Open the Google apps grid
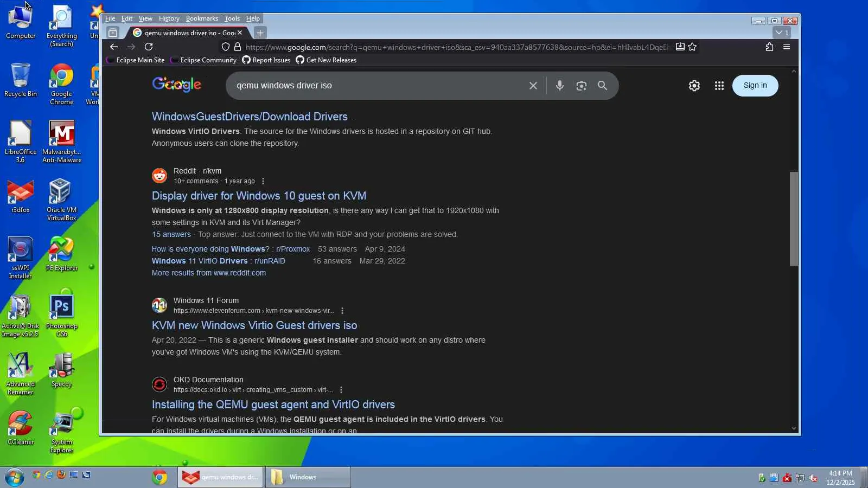This screenshot has width=868, height=488. pyautogui.click(x=719, y=86)
